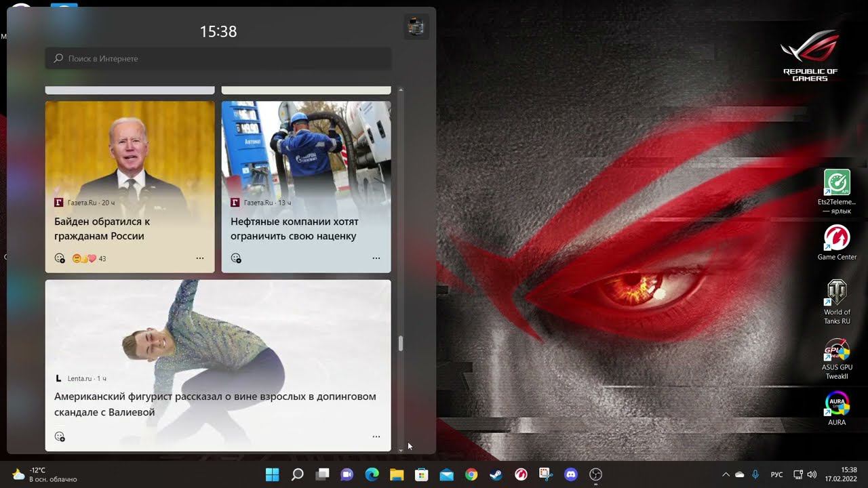Select the Game Center desktop shortcut
The height and width of the screenshot is (488, 868).
pyautogui.click(x=837, y=243)
